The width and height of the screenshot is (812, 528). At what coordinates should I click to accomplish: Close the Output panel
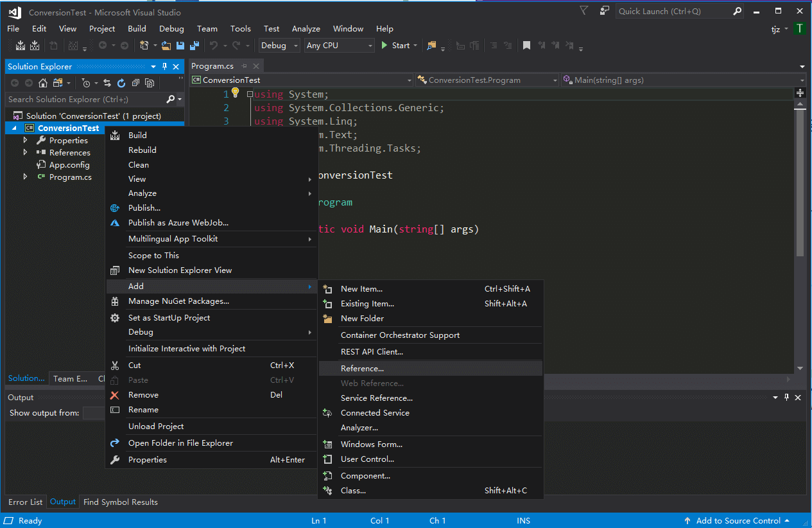[798, 398]
